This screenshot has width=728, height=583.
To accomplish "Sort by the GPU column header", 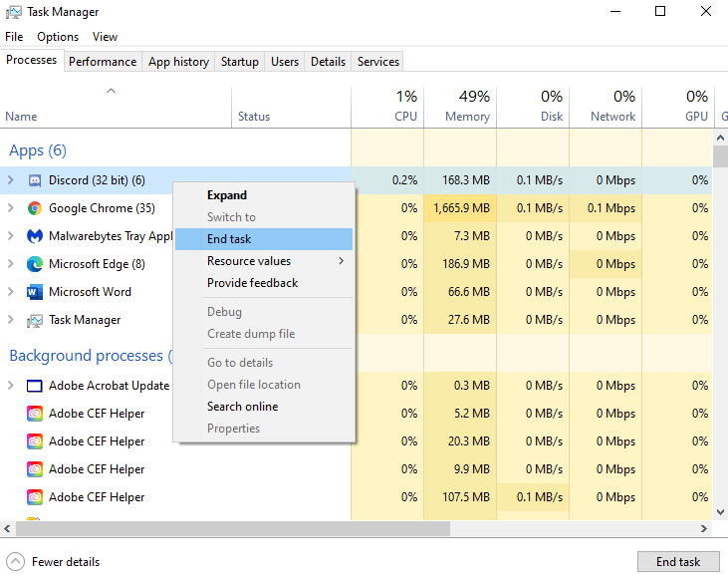I will pos(678,107).
